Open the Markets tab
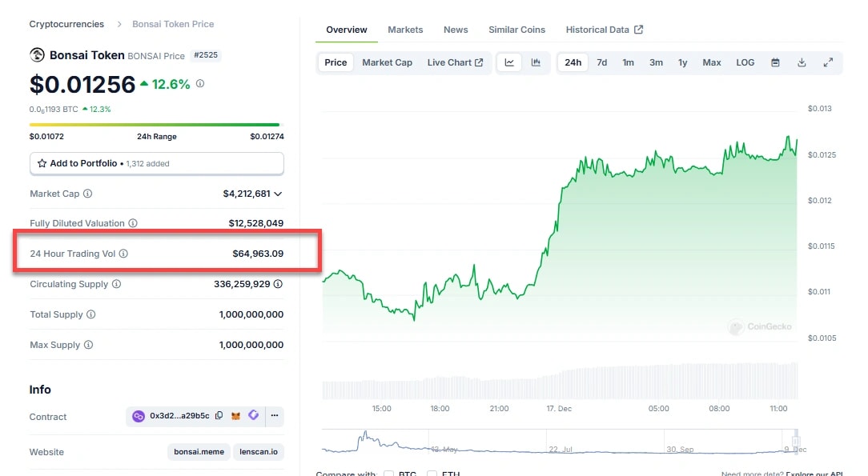Screen dimensions: 868x476 (405, 30)
